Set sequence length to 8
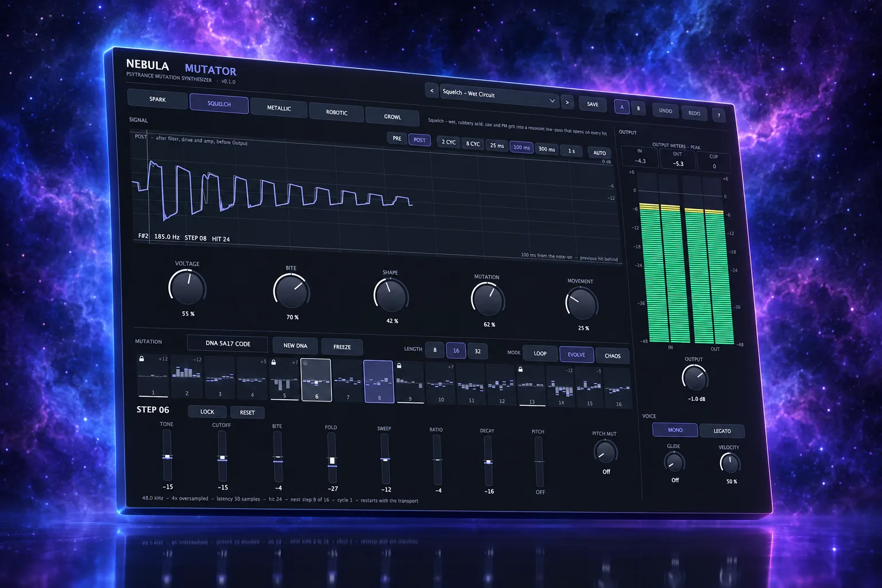Image resolution: width=882 pixels, height=588 pixels. coord(435,350)
